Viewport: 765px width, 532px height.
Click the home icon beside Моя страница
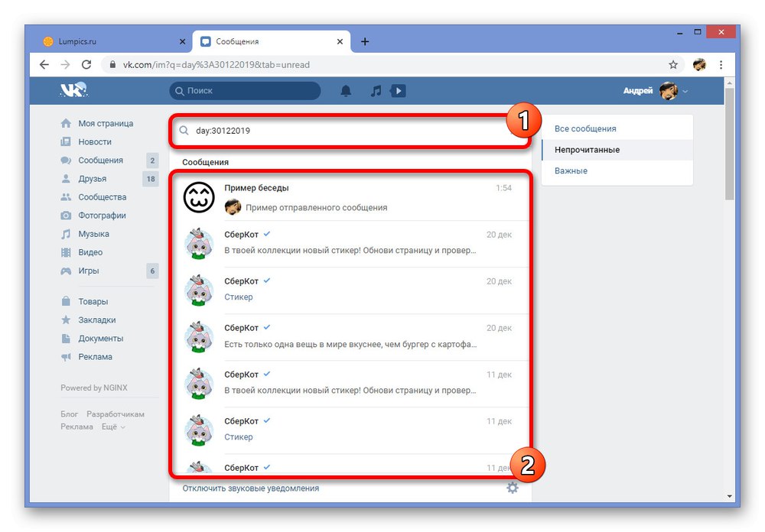(x=66, y=123)
